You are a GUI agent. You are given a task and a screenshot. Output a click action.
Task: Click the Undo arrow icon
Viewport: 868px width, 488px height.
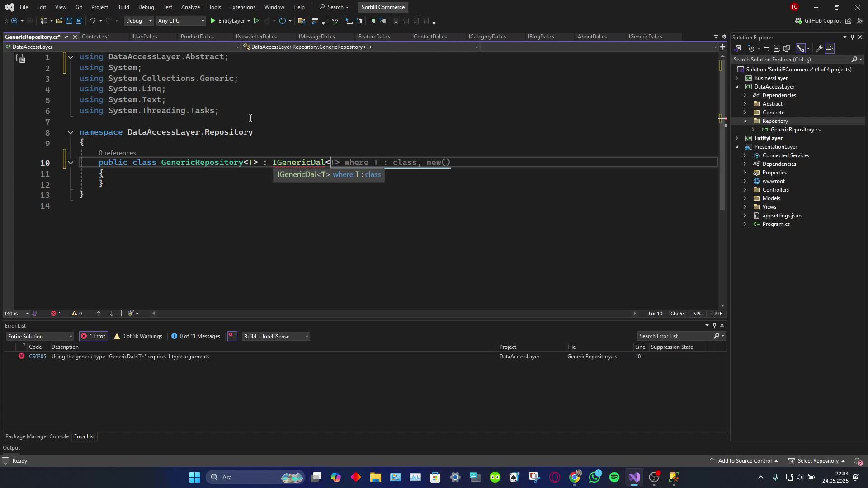92,21
